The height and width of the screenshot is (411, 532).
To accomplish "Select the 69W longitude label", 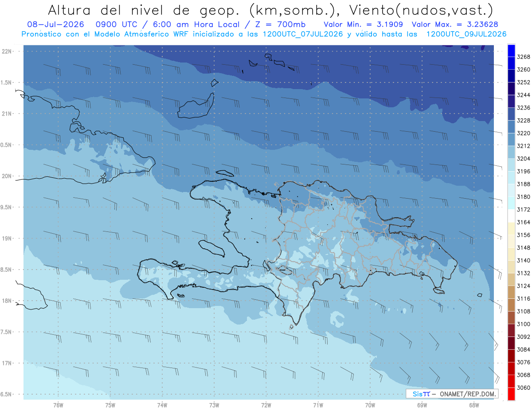I will (422, 405).
